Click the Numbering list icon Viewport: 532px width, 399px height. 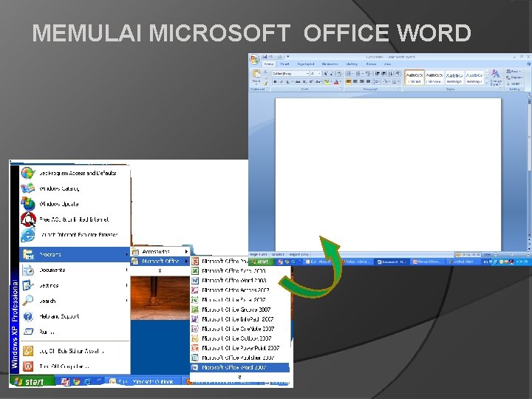click(x=358, y=74)
